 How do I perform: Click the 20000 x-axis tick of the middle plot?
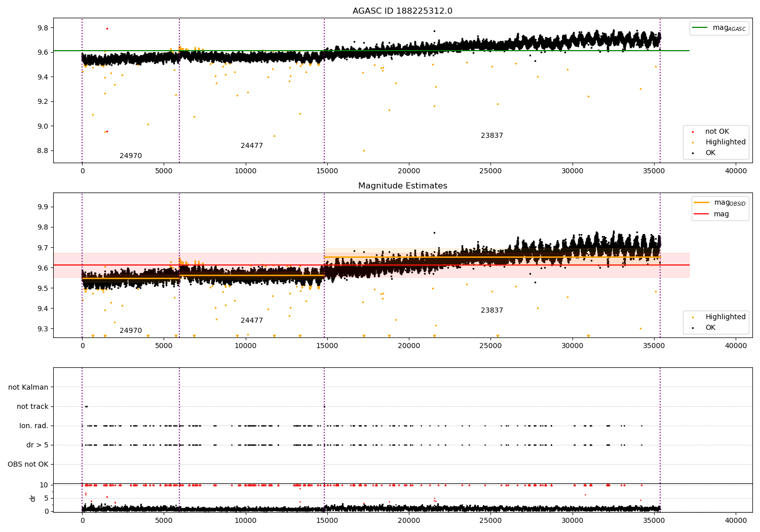(x=409, y=346)
